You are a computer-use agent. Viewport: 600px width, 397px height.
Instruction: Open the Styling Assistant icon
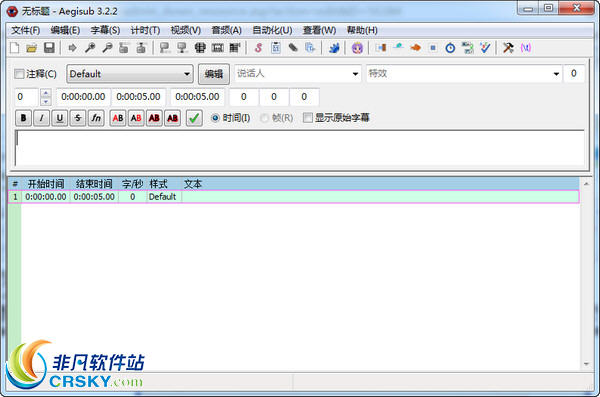pos(398,48)
